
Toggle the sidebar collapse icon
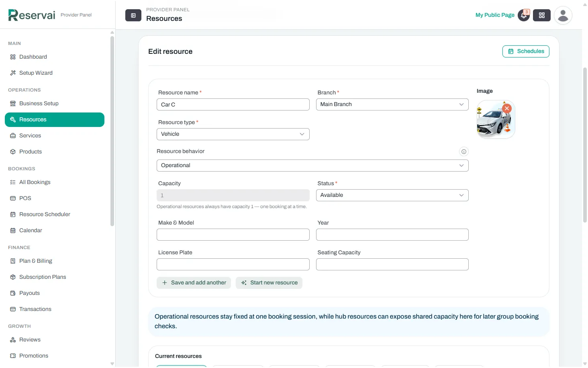coord(133,15)
